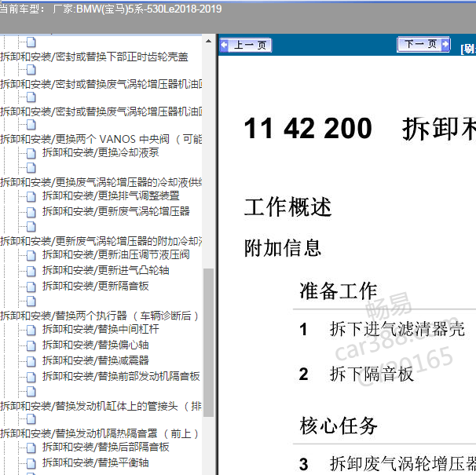
Task: Open 拆卸和安装/替换中间杠杆 entry
Action: (x=101, y=329)
